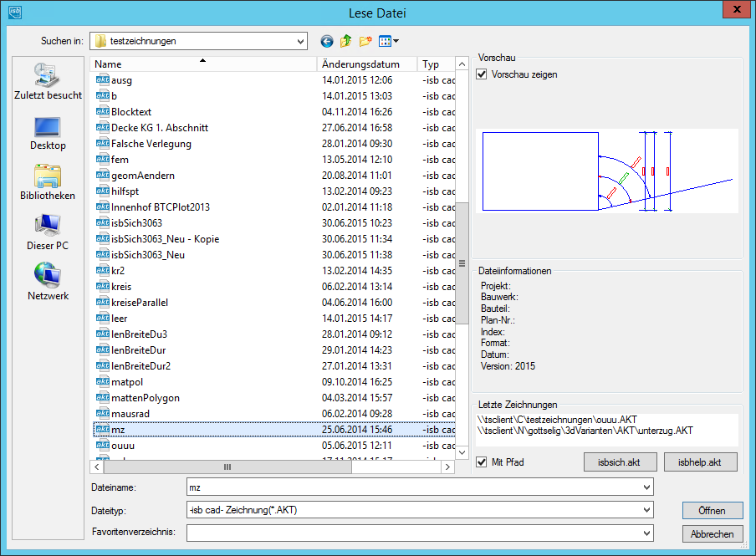
Task: Expand the Dateityp combo box
Action: click(646, 510)
